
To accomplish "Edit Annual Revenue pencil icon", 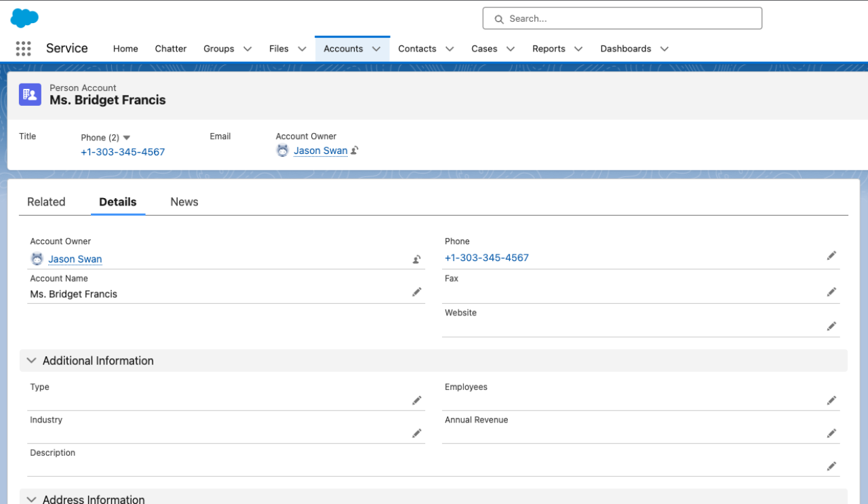I will point(831,433).
